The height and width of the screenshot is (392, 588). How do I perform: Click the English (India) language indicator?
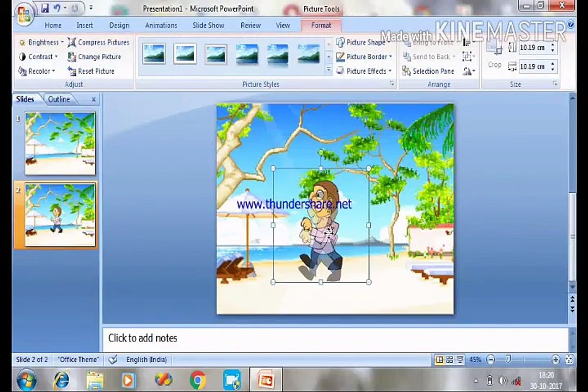(146, 359)
